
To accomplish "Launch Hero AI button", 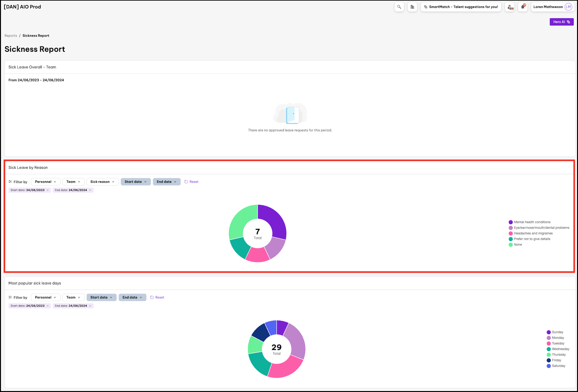I will click(x=561, y=22).
